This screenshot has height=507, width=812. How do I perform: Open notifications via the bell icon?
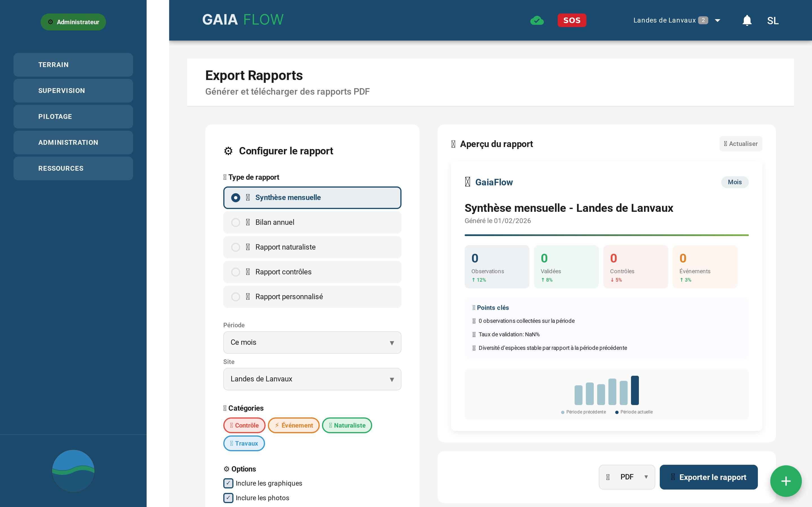click(747, 20)
